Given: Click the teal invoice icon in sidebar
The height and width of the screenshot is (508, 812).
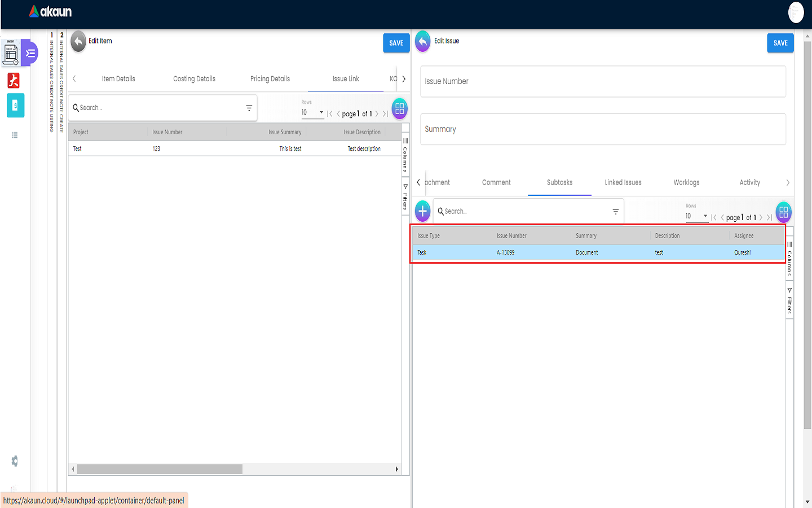Looking at the screenshot, I should [x=15, y=106].
